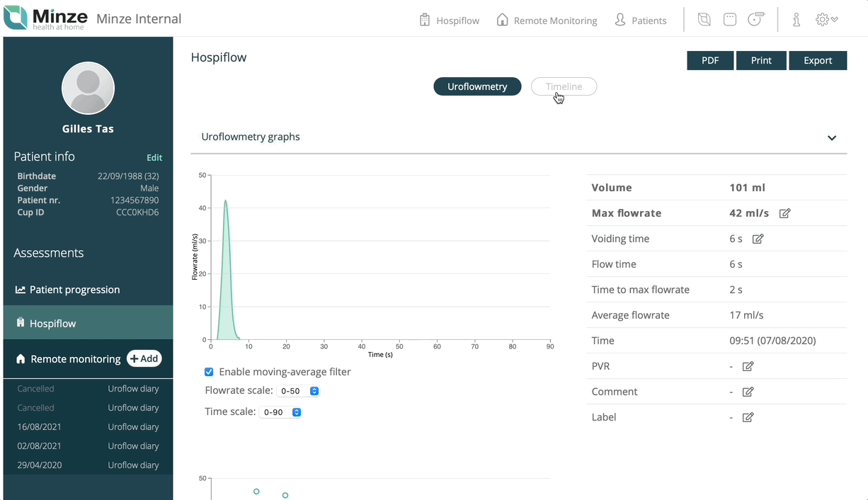Add a new Remote monitoring entry

coord(144,358)
